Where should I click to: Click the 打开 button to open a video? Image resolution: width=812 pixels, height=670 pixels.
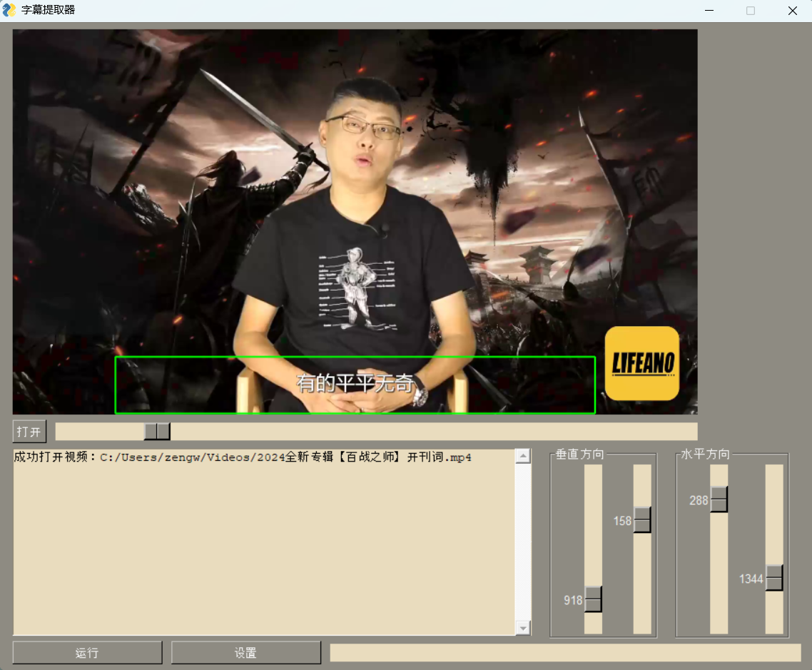click(x=29, y=431)
